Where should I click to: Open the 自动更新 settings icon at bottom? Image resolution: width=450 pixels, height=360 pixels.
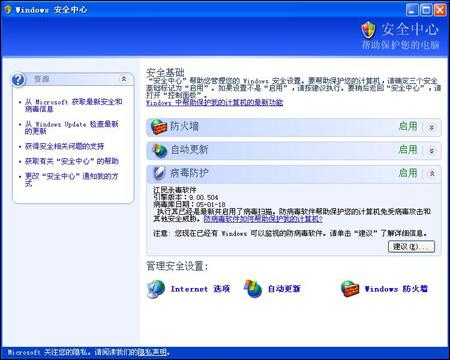tap(252, 289)
